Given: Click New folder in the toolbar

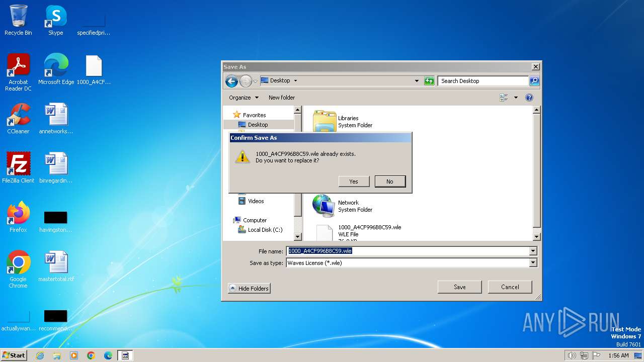Looking at the screenshot, I should [x=282, y=98].
